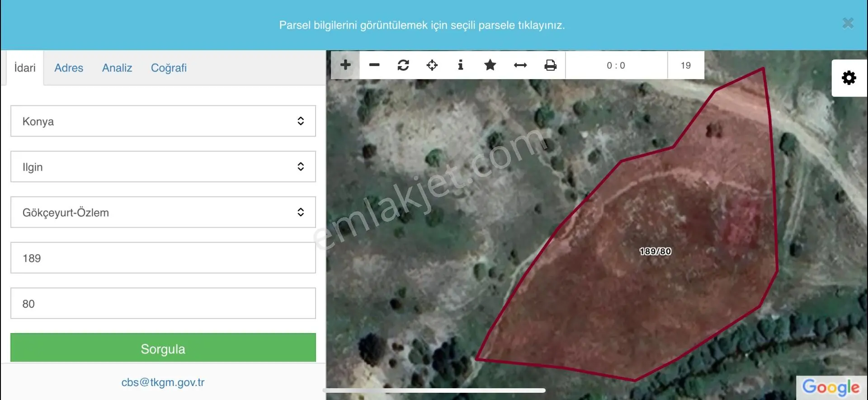Switch to the Analiz tab
868x400 pixels.
pos(117,68)
